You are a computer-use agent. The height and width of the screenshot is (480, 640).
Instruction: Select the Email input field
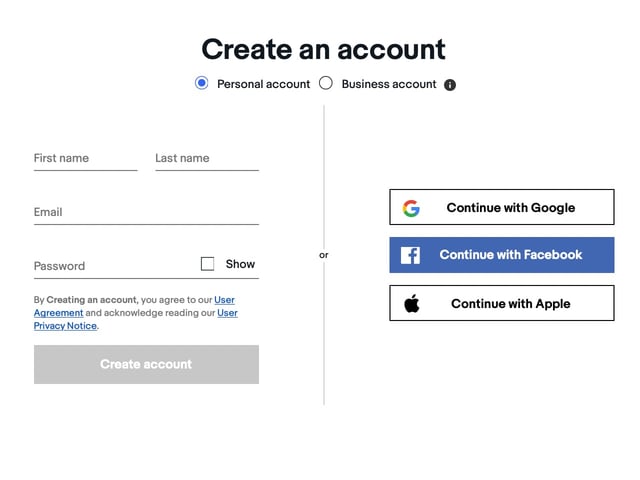[x=146, y=212]
